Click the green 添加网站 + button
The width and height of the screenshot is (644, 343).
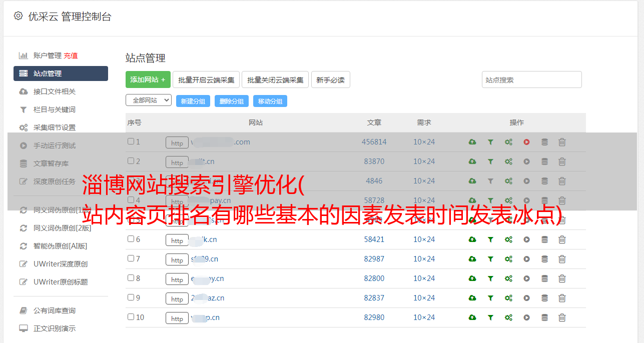pos(148,79)
